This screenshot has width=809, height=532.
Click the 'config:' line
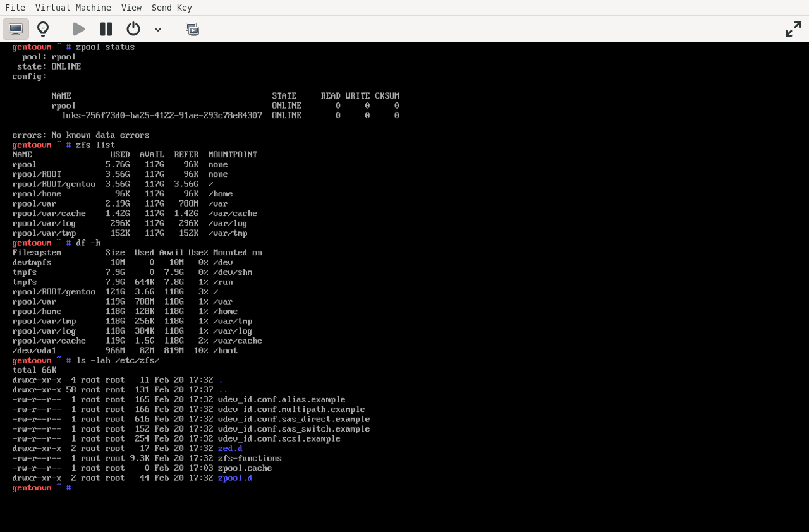click(30, 76)
